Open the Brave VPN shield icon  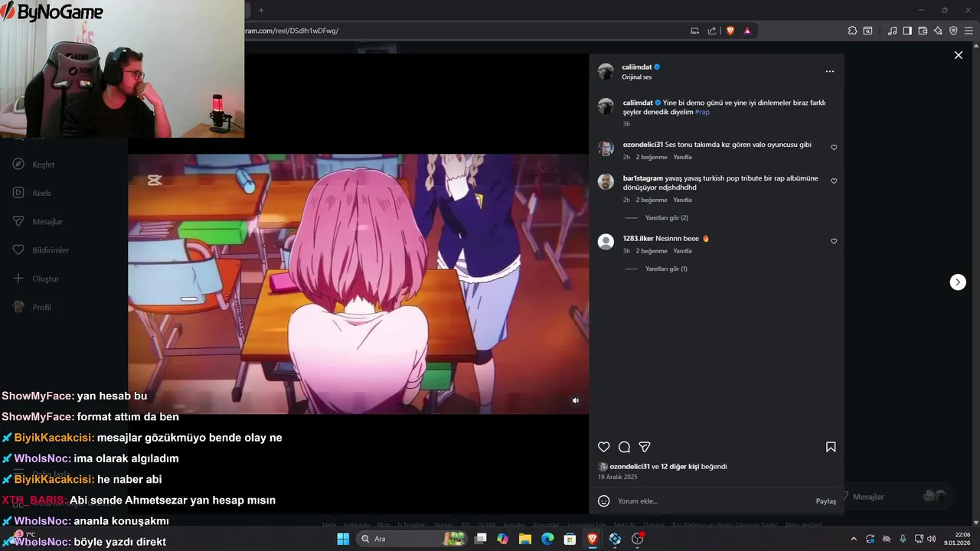(x=953, y=31)
